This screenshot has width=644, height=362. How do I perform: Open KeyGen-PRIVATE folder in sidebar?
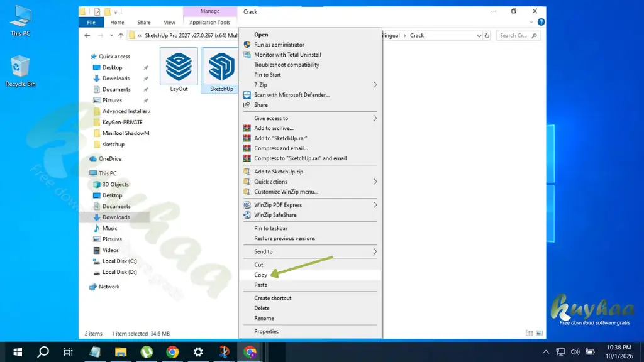pyautogui.click(x=123, y=123)
